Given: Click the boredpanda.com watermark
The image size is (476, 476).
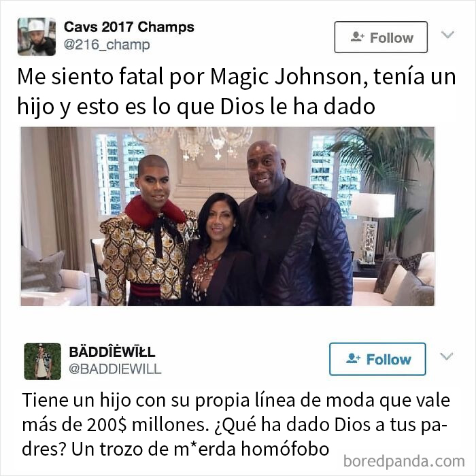Looking at the screenshot, I should click(x=404, y=462).
